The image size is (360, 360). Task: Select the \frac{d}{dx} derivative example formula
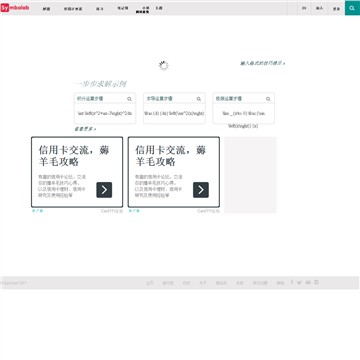pos(174,113)
